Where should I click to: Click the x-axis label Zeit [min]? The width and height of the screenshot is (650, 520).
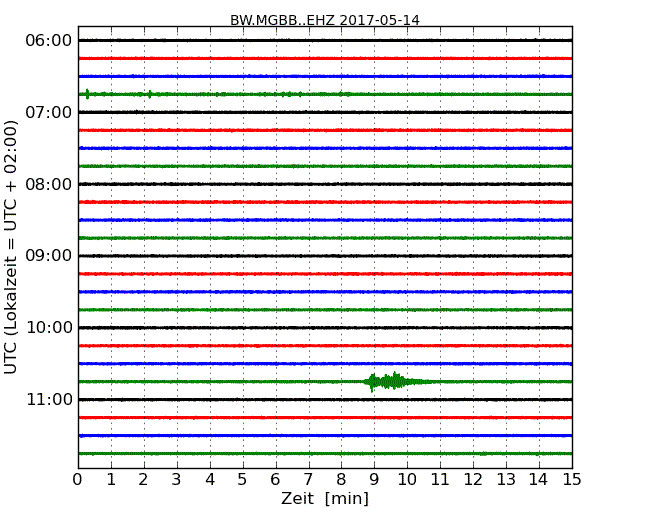pyautogui.click(x=325, y=498)
